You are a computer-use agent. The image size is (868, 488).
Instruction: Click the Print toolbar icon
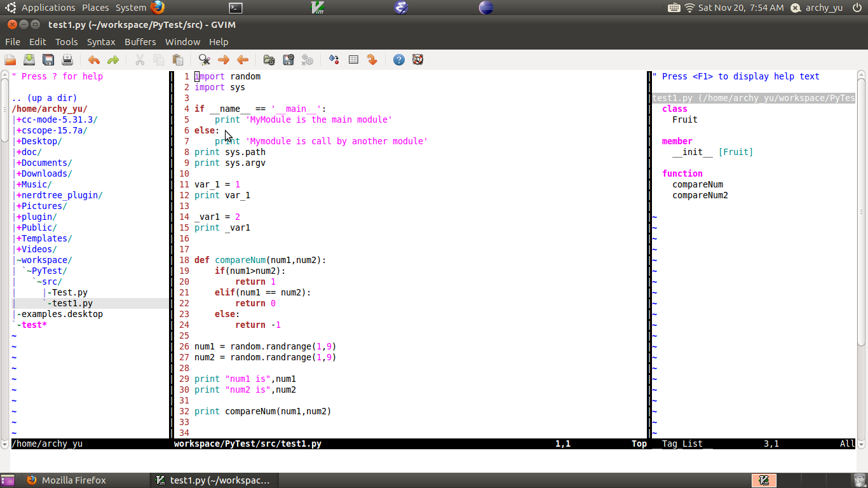coord(67,60)
